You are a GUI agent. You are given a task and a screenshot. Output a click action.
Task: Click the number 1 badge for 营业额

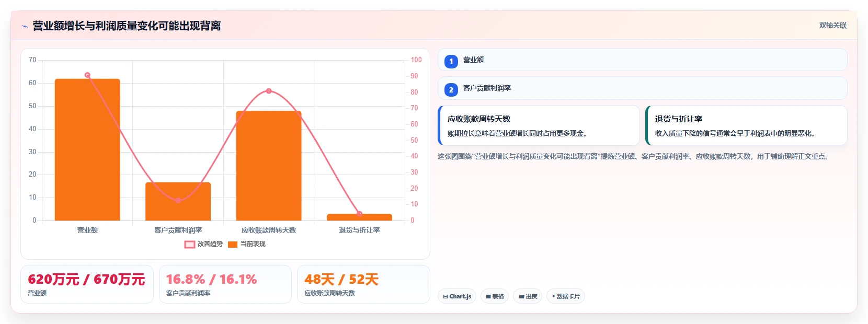click(x=451, y=61)
